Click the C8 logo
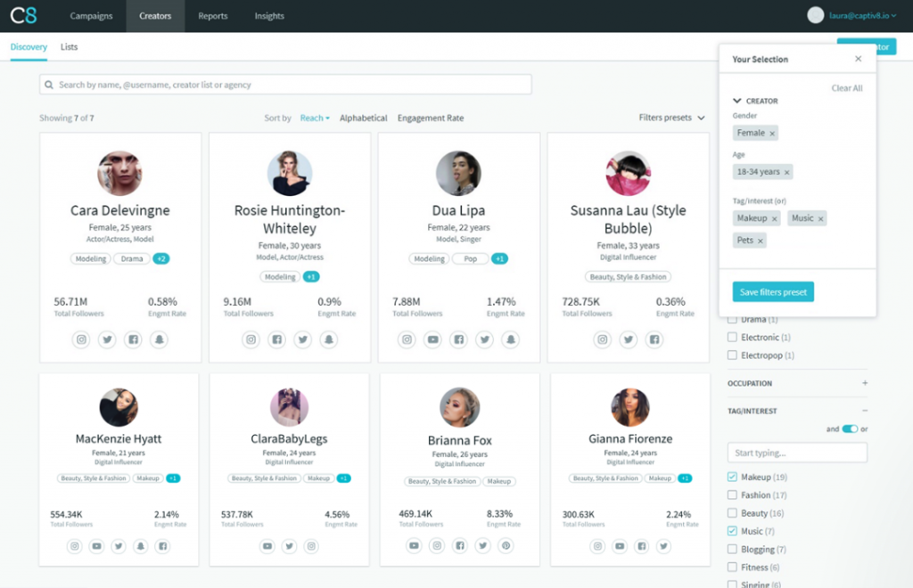Image resolution: width=913 pixels, height=588 pixels. (x=24, y=16)
